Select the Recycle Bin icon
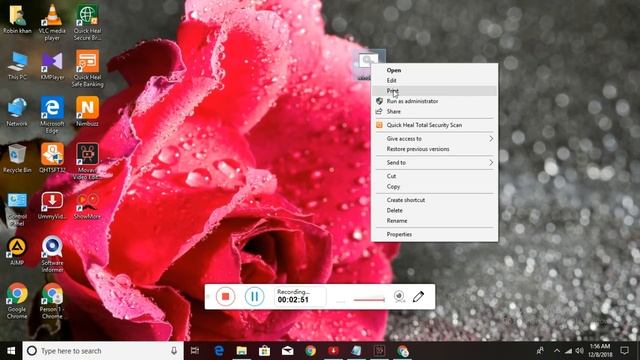The width and height of the screenshot is (640, 360). click(17, 158)
